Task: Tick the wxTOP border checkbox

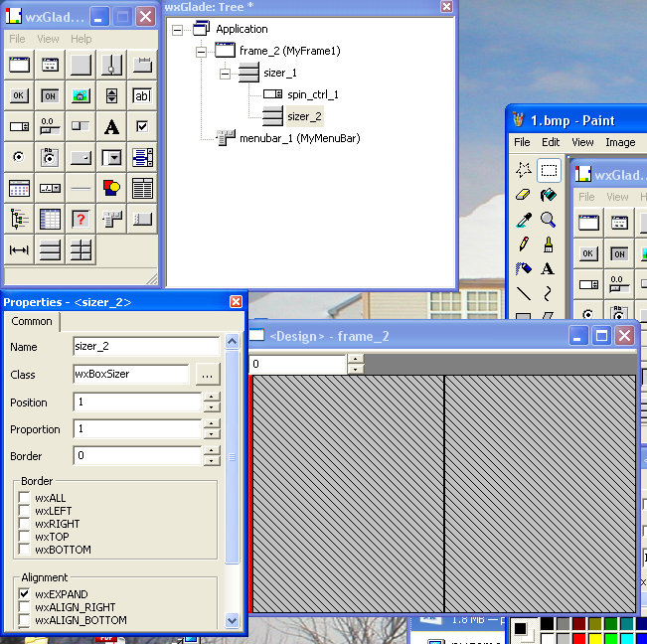Action: 25,537
